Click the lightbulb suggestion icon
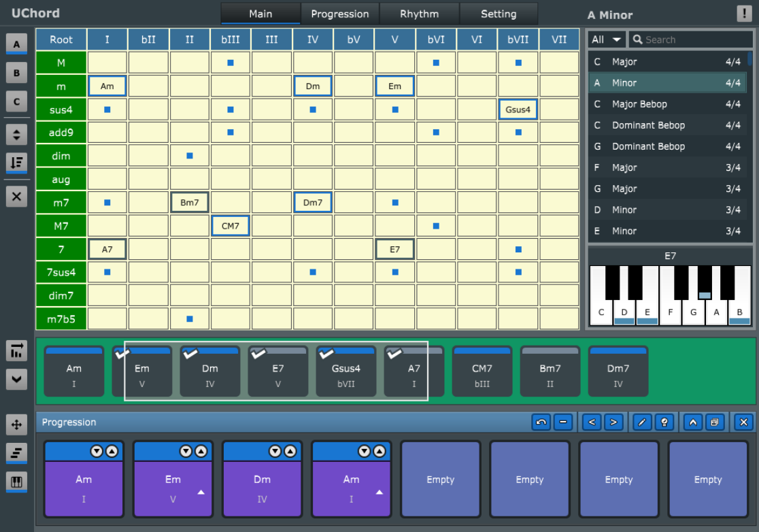 (x=664, y=422)
